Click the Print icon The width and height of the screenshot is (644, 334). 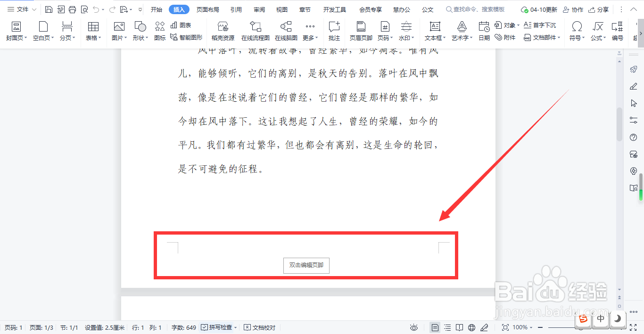click(72, 9)
